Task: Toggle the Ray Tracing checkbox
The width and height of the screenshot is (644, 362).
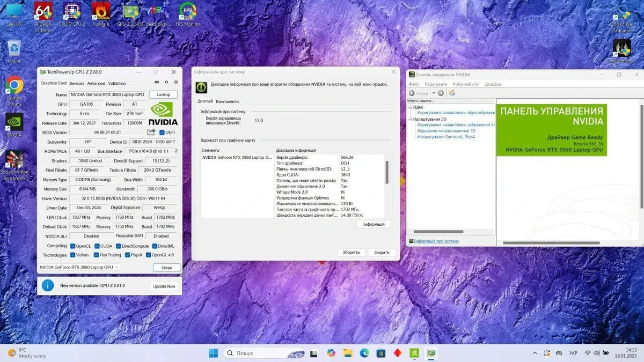Action: pos(97,255)
